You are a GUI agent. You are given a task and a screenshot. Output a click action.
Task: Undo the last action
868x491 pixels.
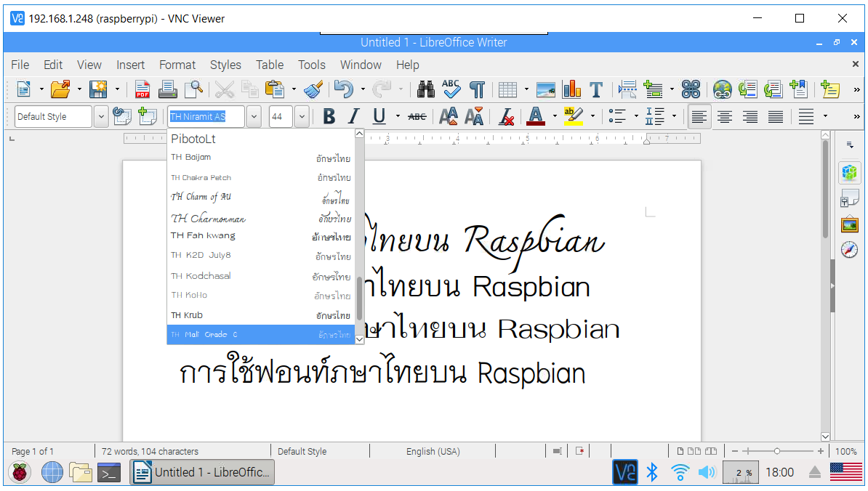344,89
